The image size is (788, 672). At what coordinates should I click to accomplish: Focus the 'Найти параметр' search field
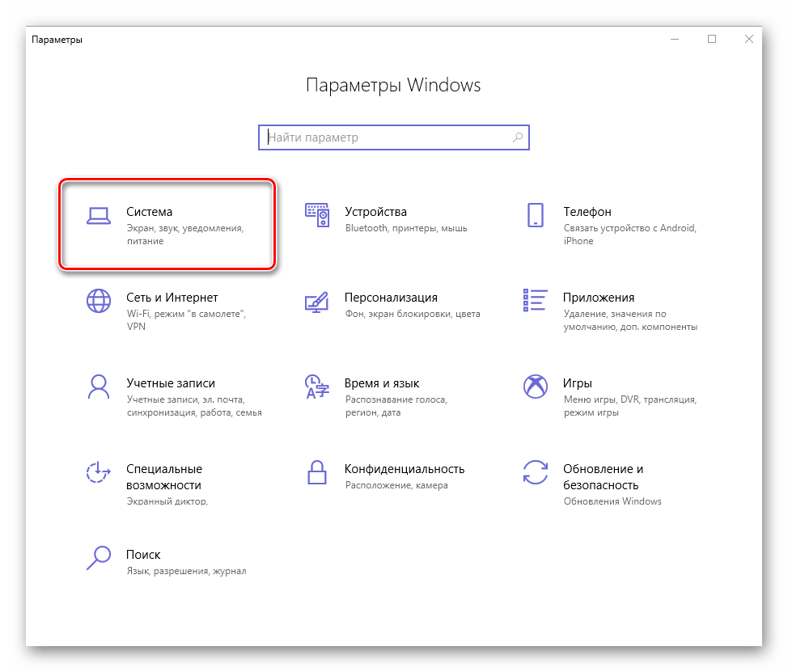[388, 137]
